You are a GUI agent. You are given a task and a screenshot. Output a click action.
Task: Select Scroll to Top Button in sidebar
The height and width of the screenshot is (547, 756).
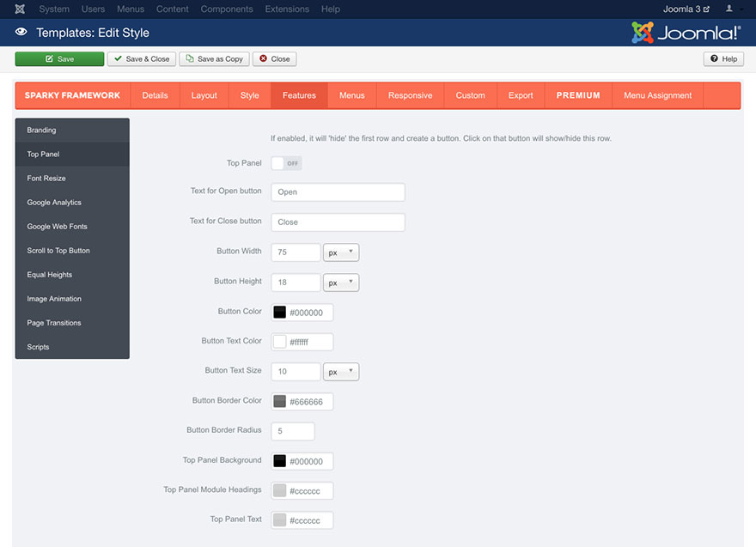point(72,251)
